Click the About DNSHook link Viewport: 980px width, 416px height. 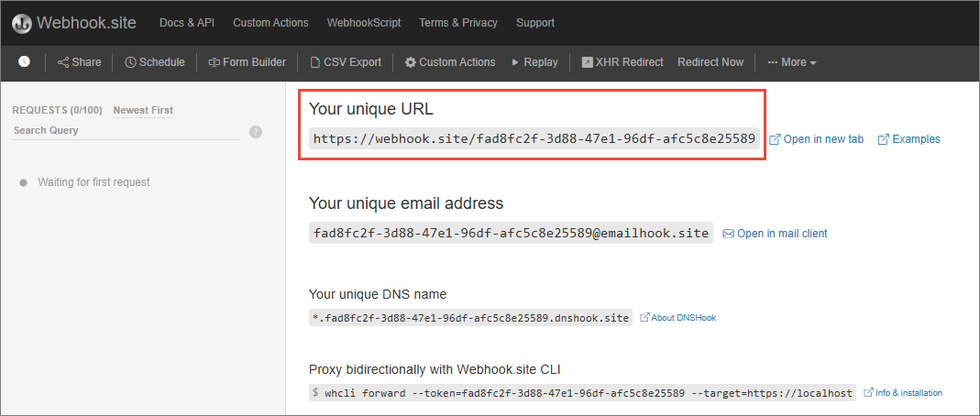677,318
